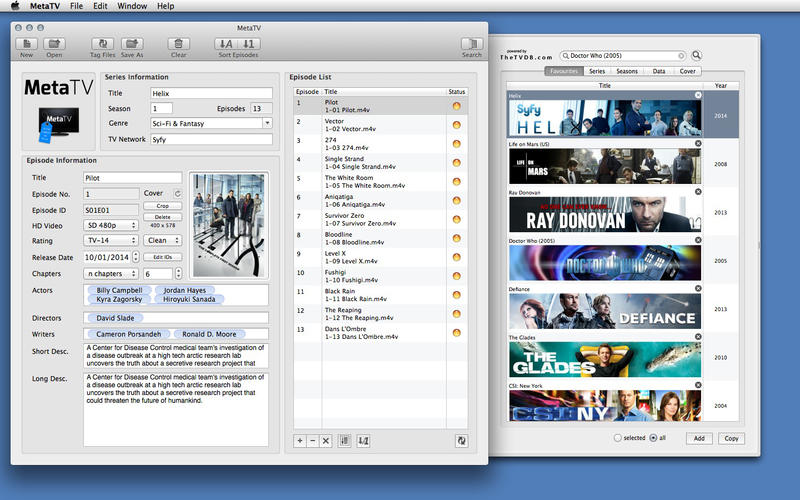Click the Edit IDs button
This screenshot has width=800, height=500.
tap(163, 257)
